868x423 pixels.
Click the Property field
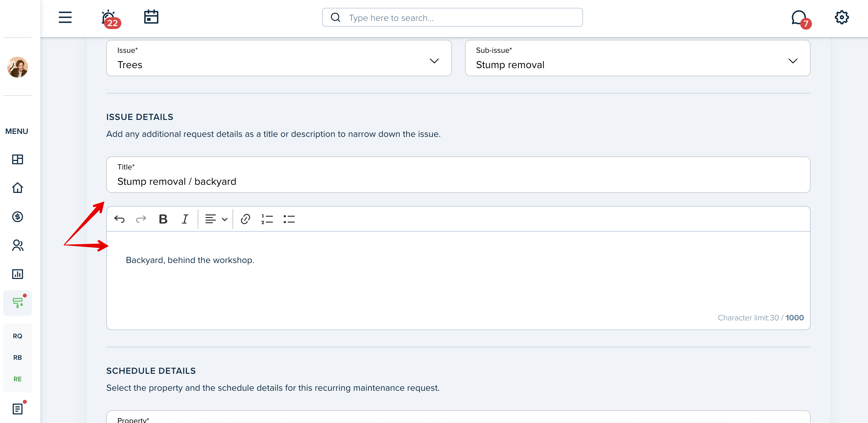(458, 417)
